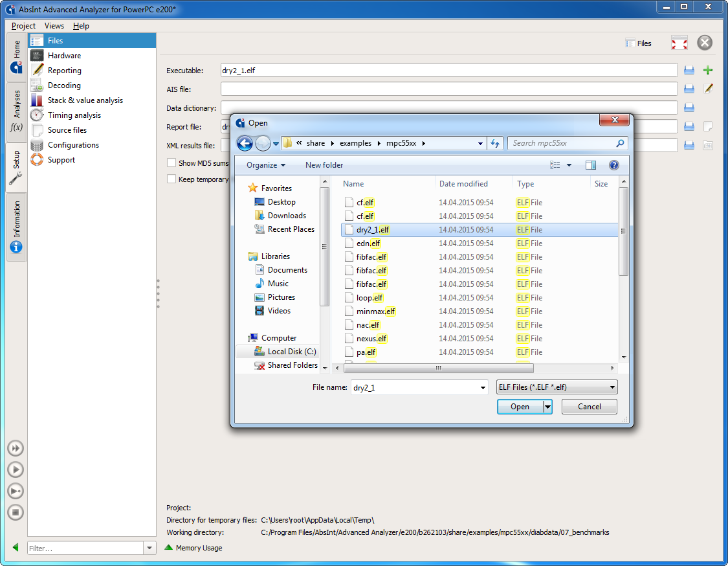Toggle Show MD5 sums checkbox
Screen dimensions: 728x566
[x=171, y=163]
